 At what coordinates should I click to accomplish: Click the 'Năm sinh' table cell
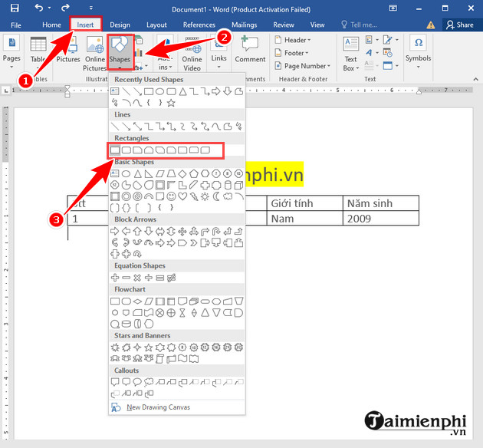pyautogui.click(x=381, y=203)
